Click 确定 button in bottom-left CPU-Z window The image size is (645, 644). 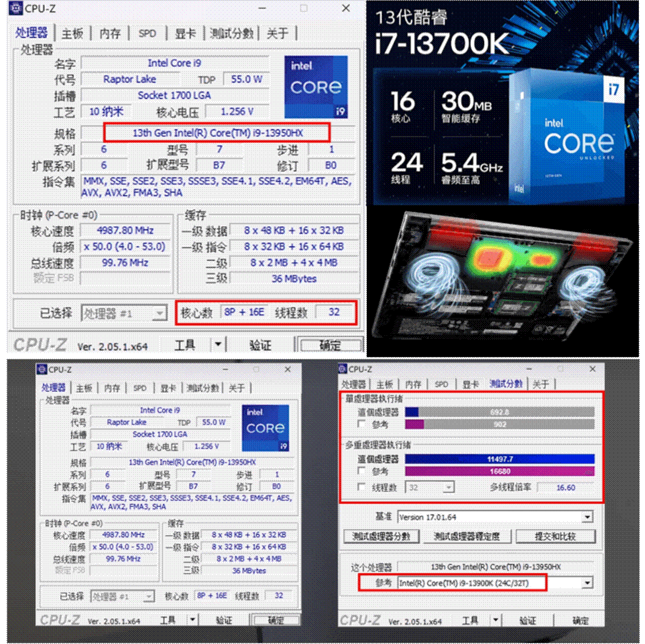pyautogui.click(x=276, y=620)
